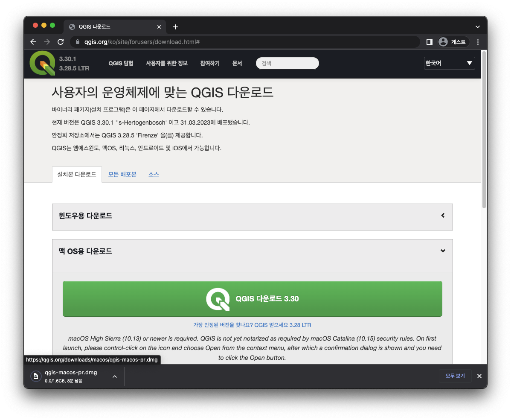Click 모두 보기 in downloads bar
511x420 pixels.
pyautogui.click(x=455, y=376)
